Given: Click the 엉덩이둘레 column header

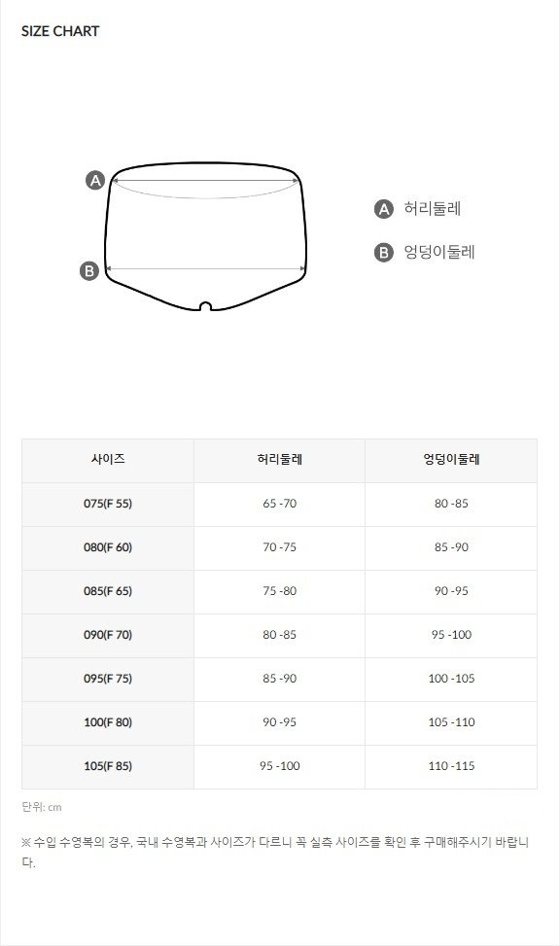Looking at the screenshot, I should click(451, 460).
